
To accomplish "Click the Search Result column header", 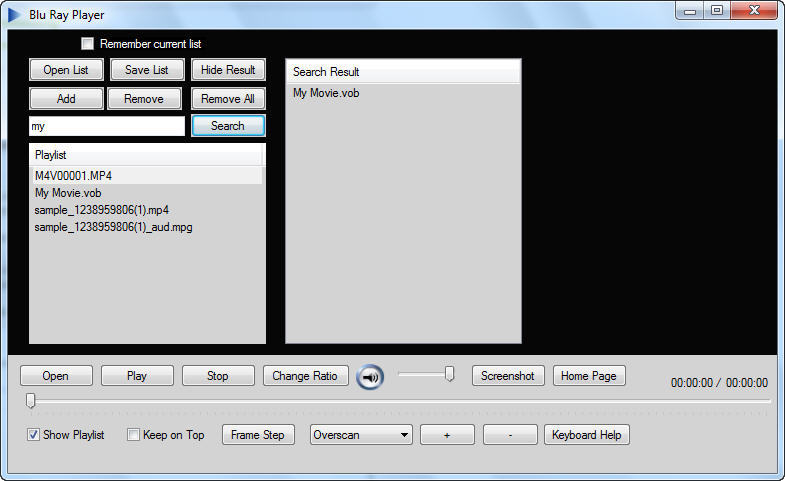I will 404,72.
